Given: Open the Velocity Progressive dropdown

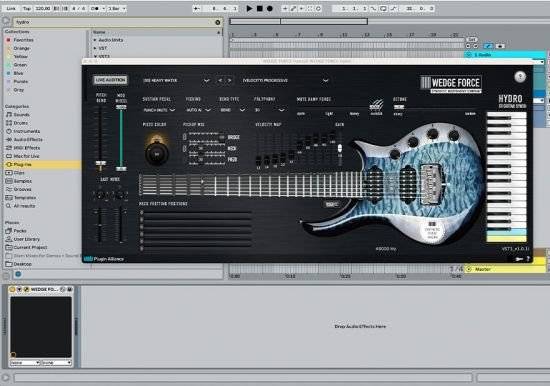Looking at the screenshot, I should (286, 81).
